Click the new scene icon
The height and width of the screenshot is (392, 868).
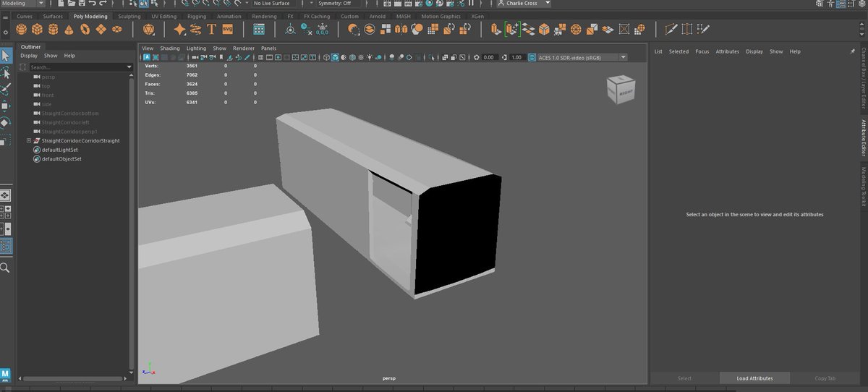point(61,4)
